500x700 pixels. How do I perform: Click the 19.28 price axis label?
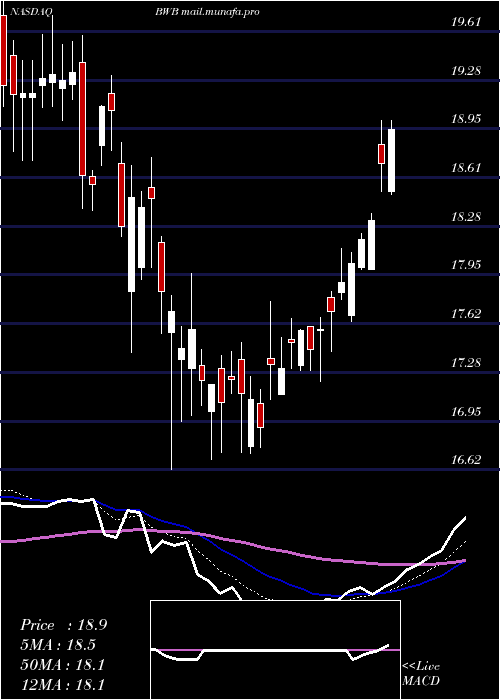[x=466, y=71]
